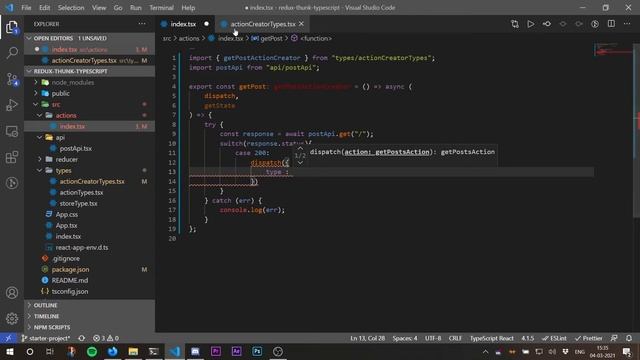Viewport: 640px width, 360px height.
Task: Click the remote window indicator in status bar
Action: 8,338
